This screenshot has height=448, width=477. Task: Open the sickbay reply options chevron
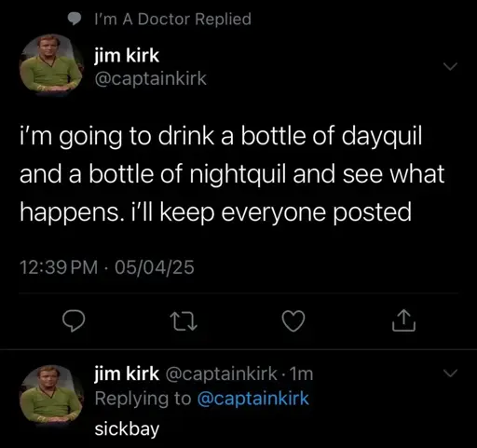450,373
